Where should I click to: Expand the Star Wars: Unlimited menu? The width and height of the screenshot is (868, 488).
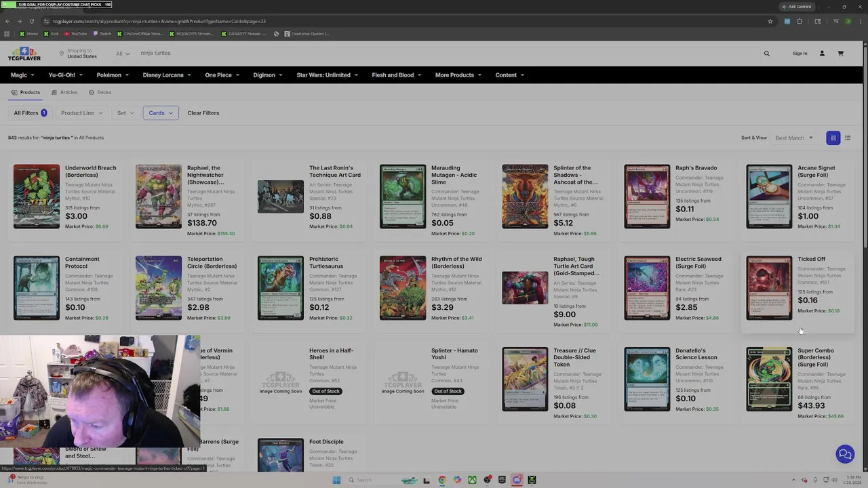pos(327,75)
